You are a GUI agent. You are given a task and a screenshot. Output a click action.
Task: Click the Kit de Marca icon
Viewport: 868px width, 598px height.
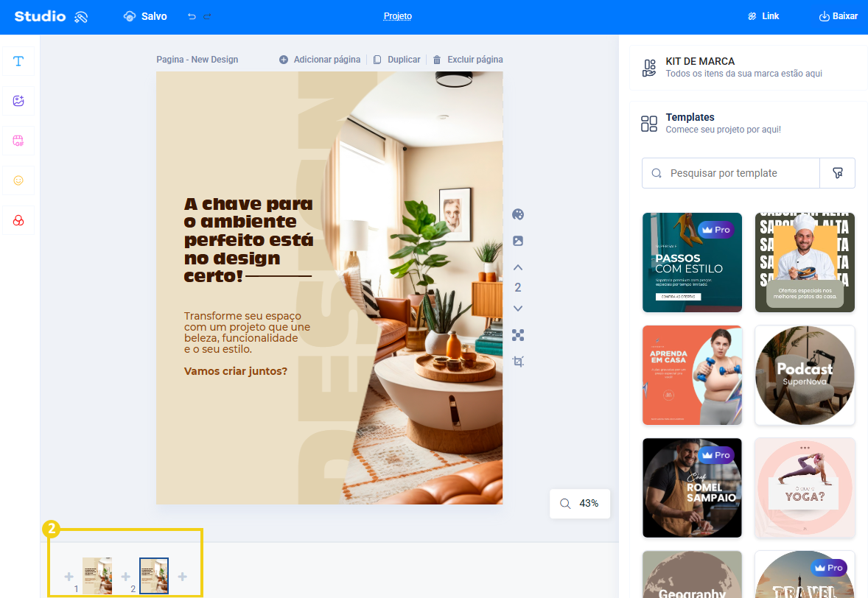(648, 68)
